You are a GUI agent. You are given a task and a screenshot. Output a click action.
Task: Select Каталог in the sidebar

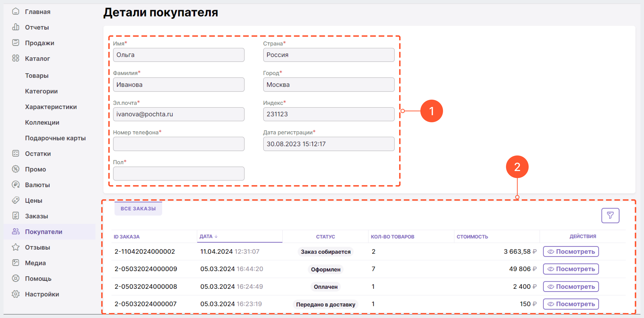(38, 58)
